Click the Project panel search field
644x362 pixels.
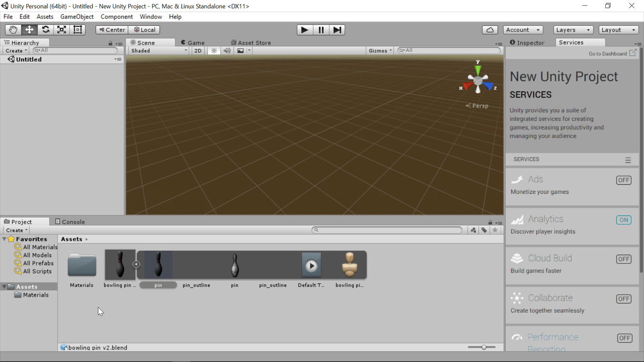click(387, 230)
